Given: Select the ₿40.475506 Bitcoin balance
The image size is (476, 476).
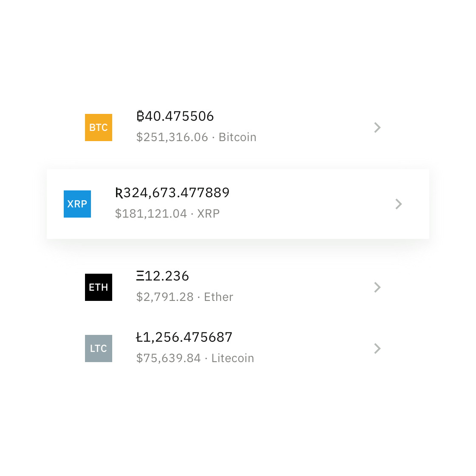Looking at the screenshot, I should click(x=175, y=116).
